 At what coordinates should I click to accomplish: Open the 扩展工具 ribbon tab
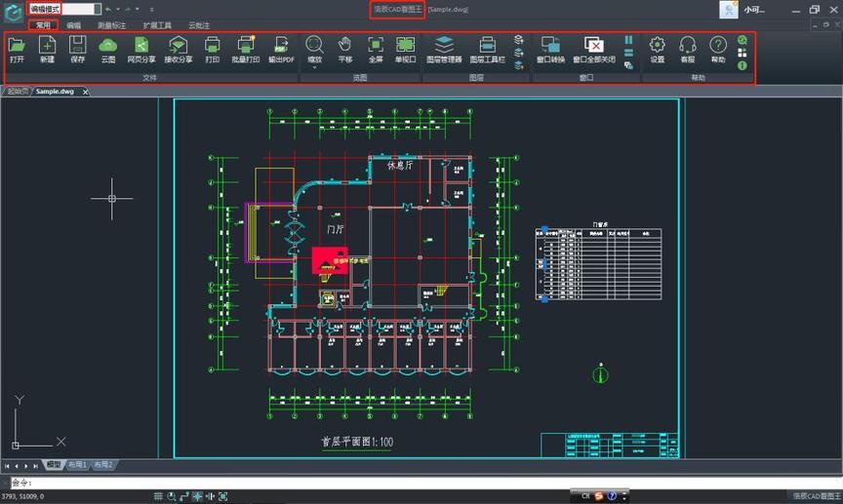point(157,24)
